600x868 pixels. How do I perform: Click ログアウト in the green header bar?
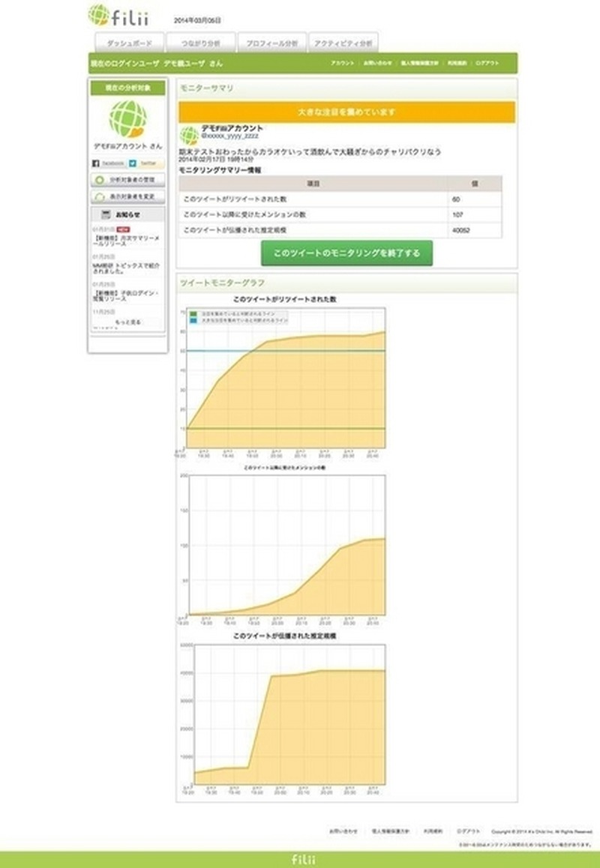click(487, 64)
